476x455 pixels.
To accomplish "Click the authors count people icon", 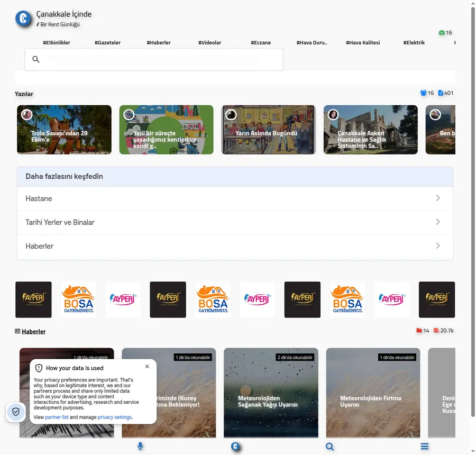I will pyautogui.click(x=423, y=93).
